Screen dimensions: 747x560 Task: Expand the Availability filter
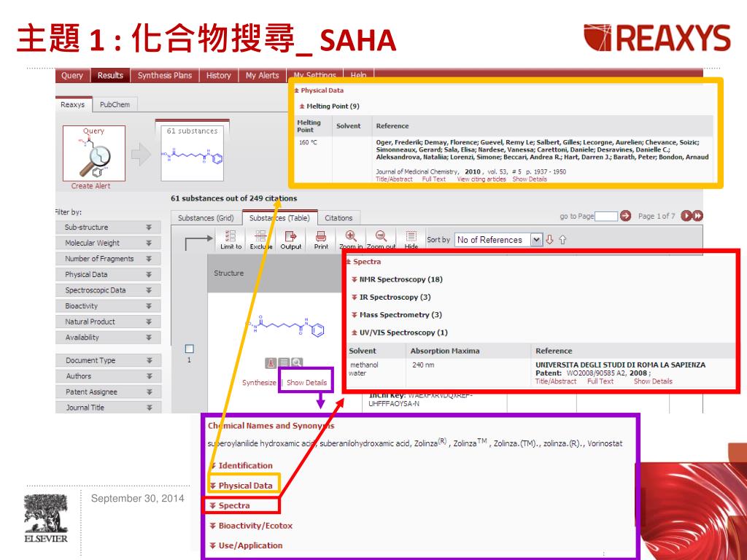click(108, 337)
